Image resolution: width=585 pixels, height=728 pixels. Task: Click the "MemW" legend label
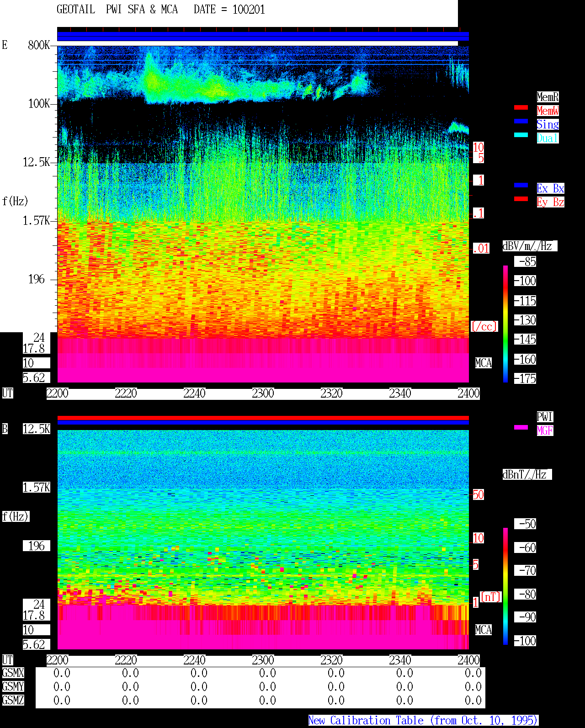click(548, 111)
